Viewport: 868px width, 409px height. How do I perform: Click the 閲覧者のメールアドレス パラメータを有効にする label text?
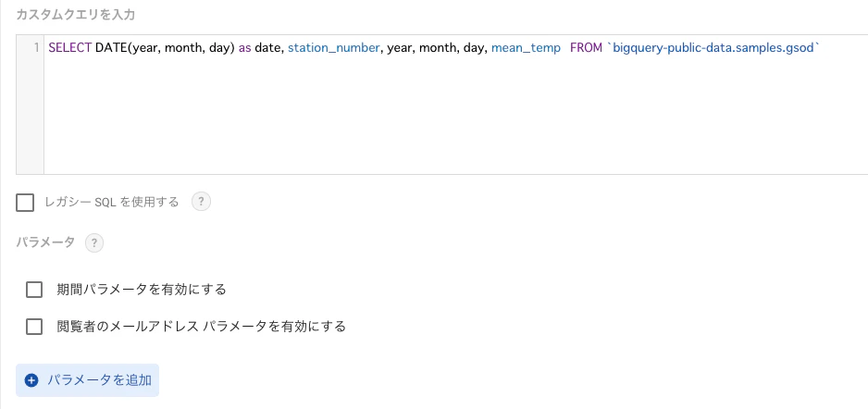pos(202,327)
